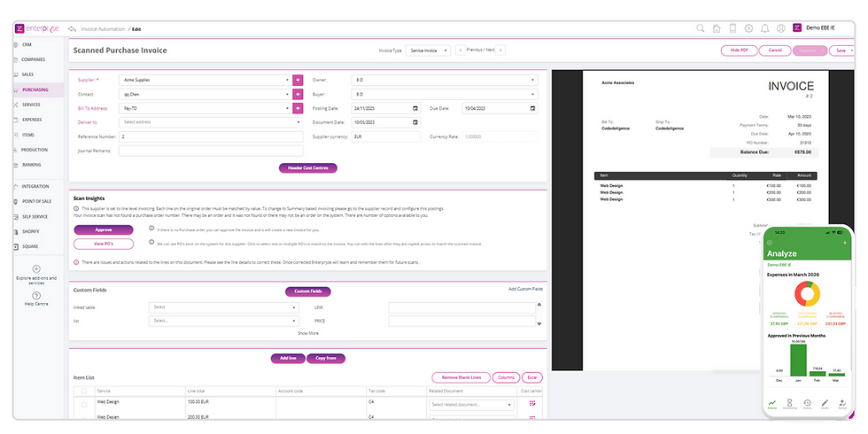The height and width of the screenshot is (434, 868).
Task: Tap the settings icon in phone Analyze header
Action: (x=769, y=243)
